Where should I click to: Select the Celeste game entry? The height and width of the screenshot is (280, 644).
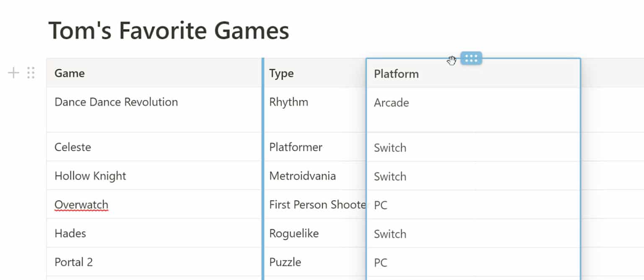pyautogui.click(x=73, y=147)
